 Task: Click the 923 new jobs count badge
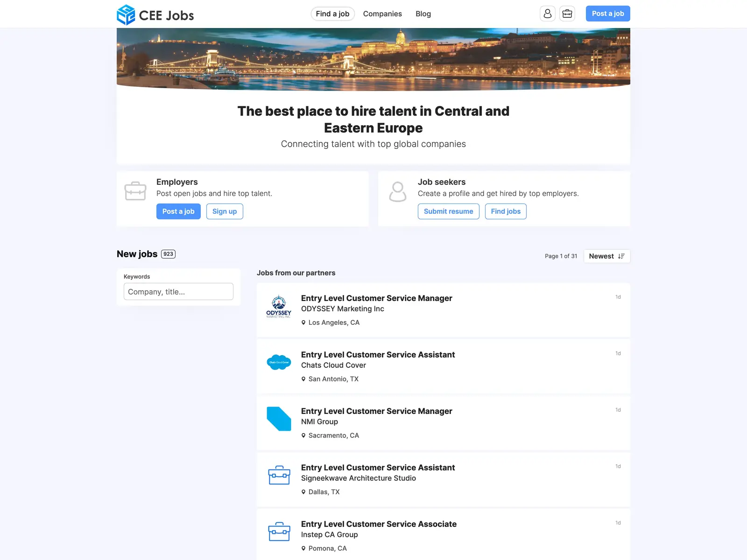coord(169,254)
